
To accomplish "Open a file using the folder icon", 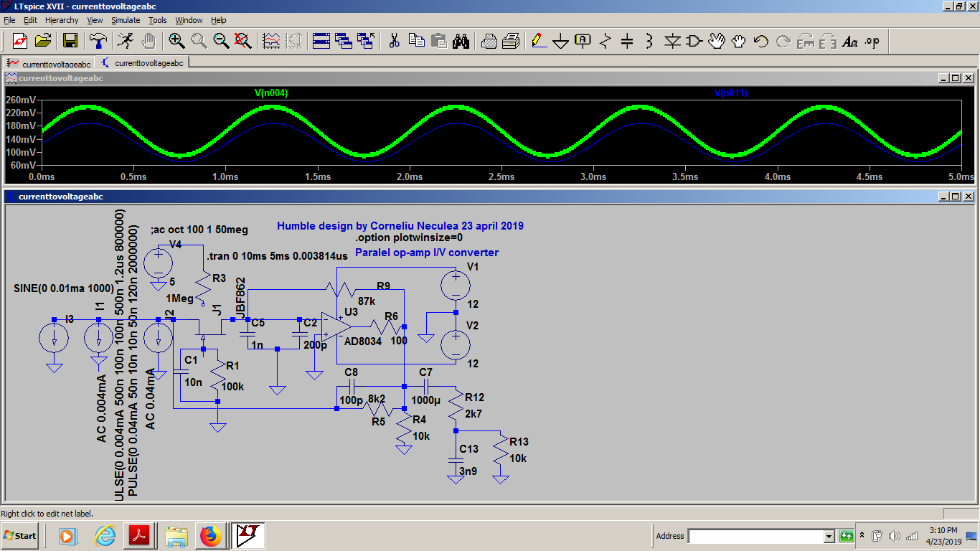I will point(43,41).
